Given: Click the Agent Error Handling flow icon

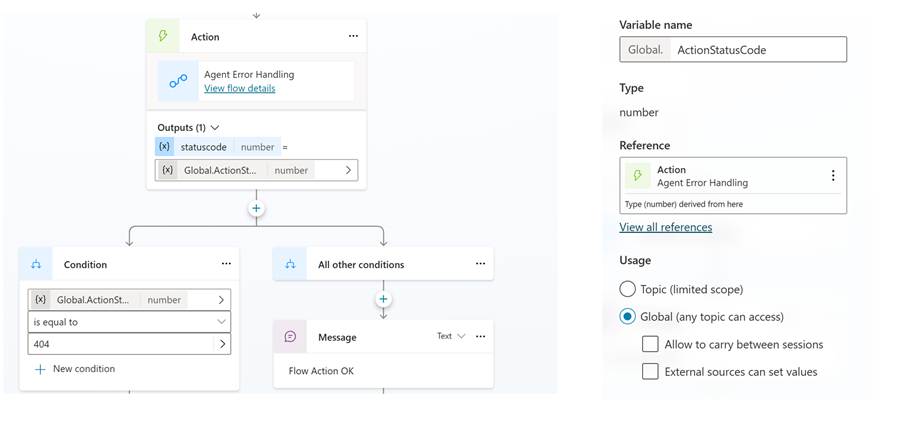Looking at the screenshot, I should coord(178,81).
